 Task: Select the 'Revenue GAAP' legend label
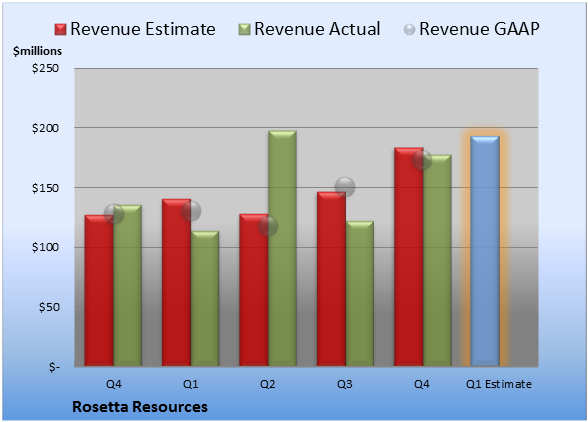click(x=479, y=29)
